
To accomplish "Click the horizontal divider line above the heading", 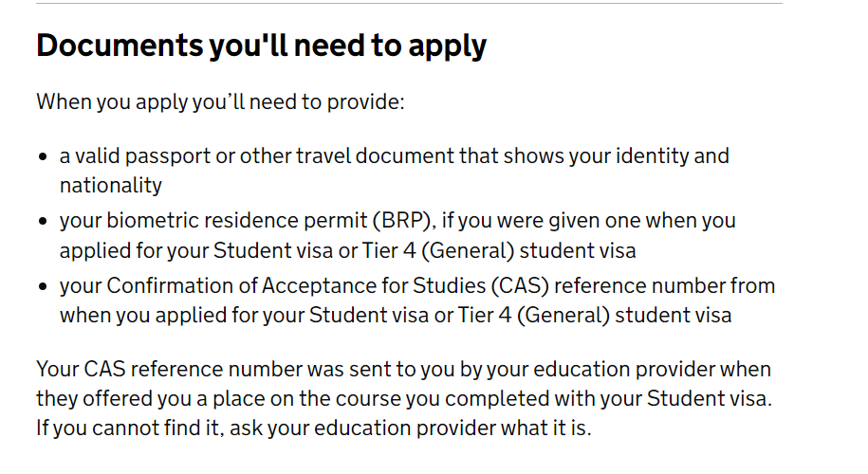I will coord(410,3).
